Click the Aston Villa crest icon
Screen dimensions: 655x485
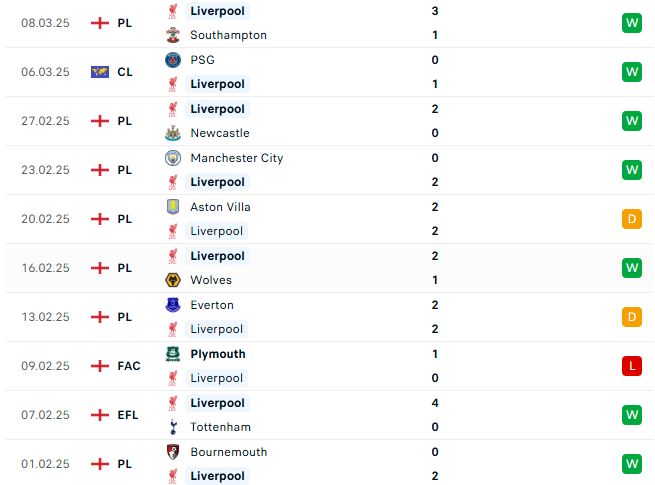[173, 207]
